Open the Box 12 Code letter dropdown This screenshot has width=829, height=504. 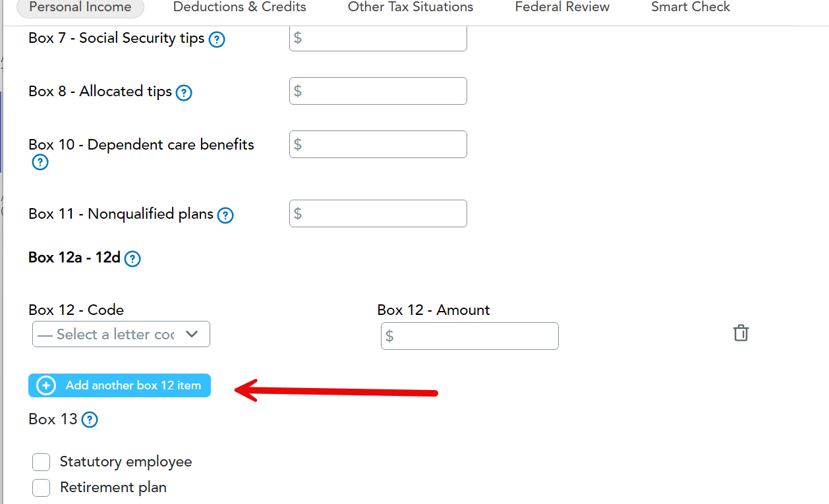[121, 334]
